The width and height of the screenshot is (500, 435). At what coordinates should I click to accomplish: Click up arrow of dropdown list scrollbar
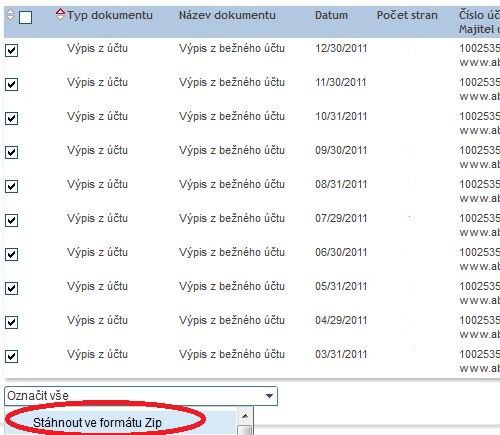coord(245,416)
